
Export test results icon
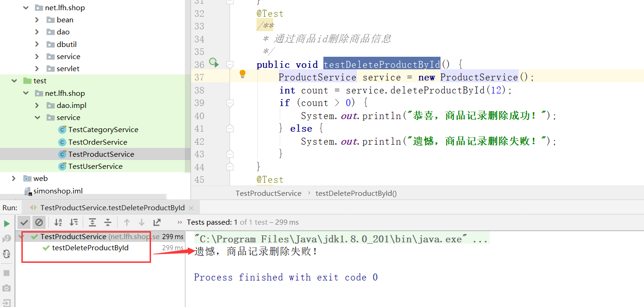[157, 222]
